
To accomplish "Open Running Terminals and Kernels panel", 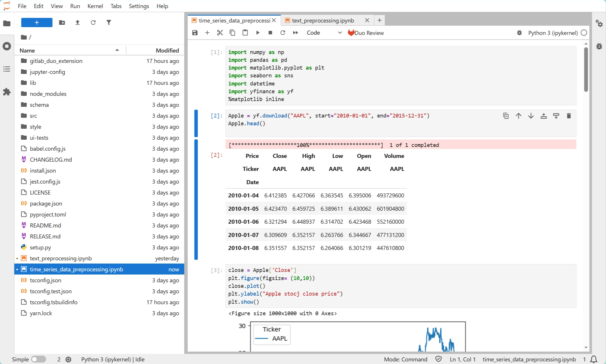I will pyautogui.click(x=7, y=46).
